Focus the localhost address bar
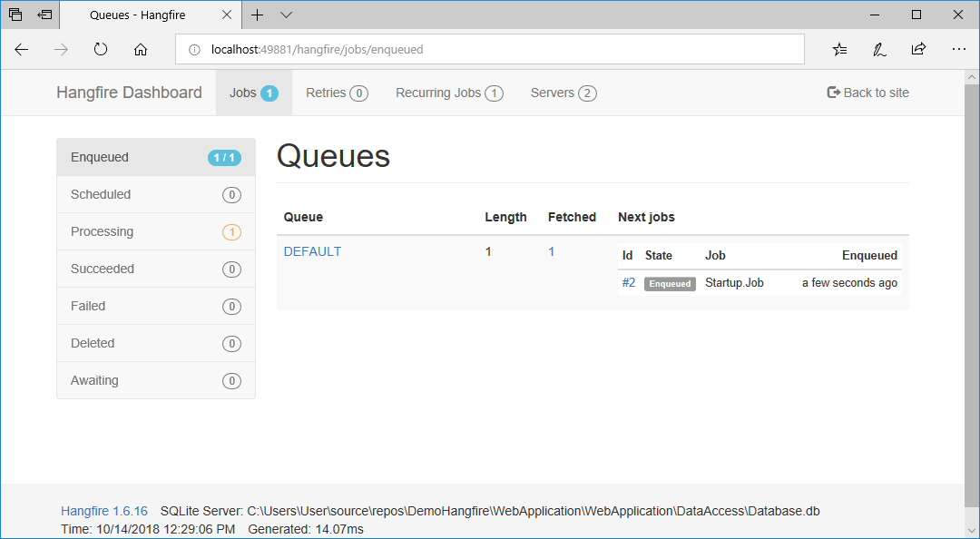 [x=489, y=49]
